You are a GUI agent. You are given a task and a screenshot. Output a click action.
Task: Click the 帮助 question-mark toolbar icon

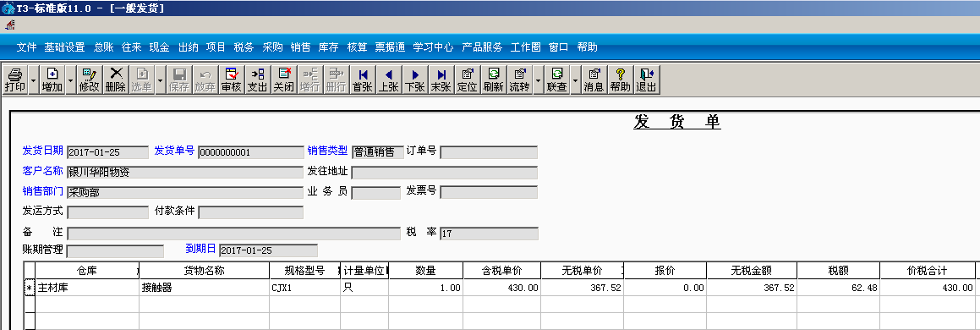620,80
